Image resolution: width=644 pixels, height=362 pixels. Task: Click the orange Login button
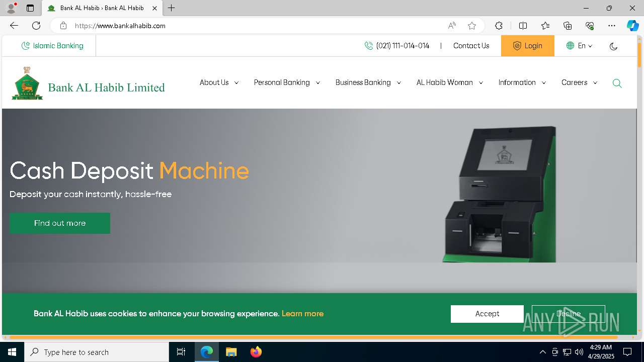tap(528, 46)
